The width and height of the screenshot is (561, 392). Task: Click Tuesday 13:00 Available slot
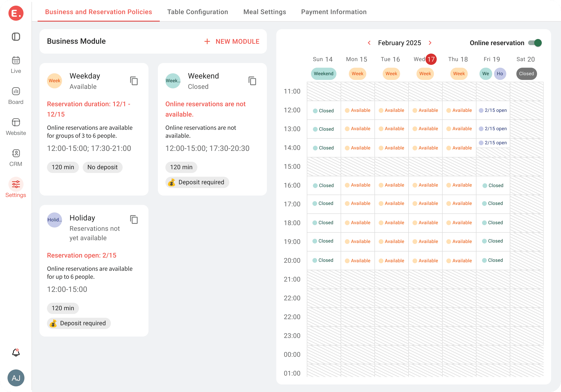(391, 129)
